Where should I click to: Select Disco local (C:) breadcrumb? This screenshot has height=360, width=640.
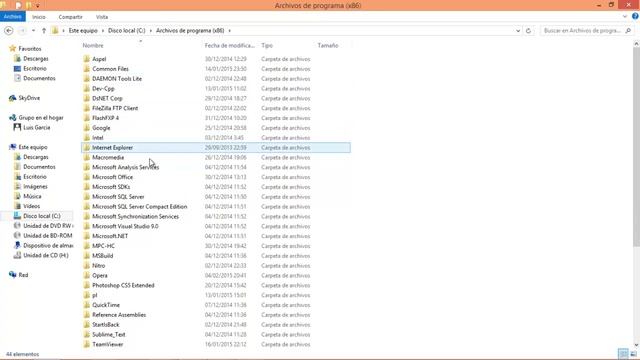(127, 31)
